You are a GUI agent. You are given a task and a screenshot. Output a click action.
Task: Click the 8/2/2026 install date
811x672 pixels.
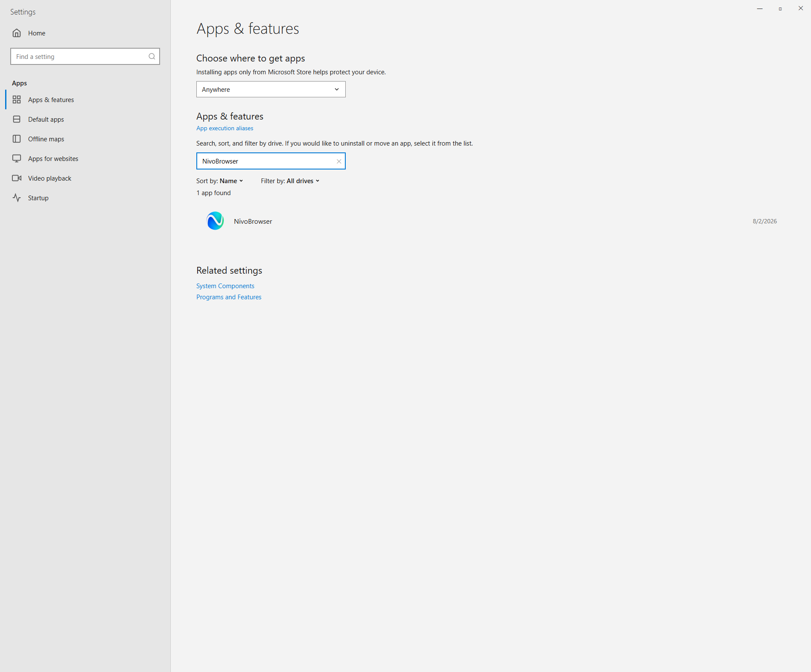(765, 221)
